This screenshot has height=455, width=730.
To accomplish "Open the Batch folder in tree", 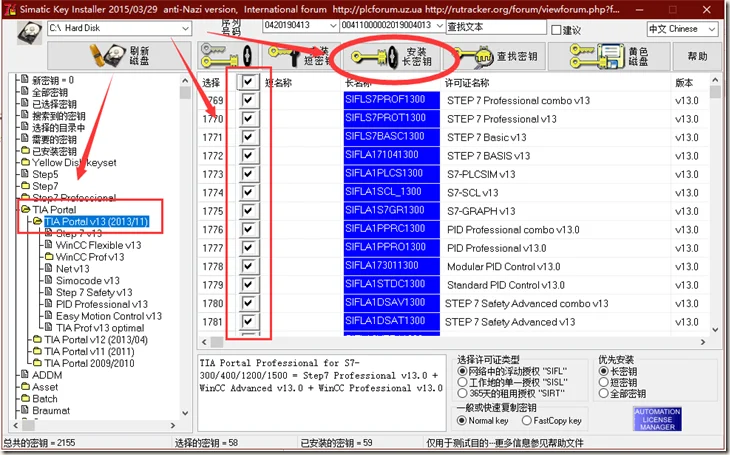I will (45, 399).
